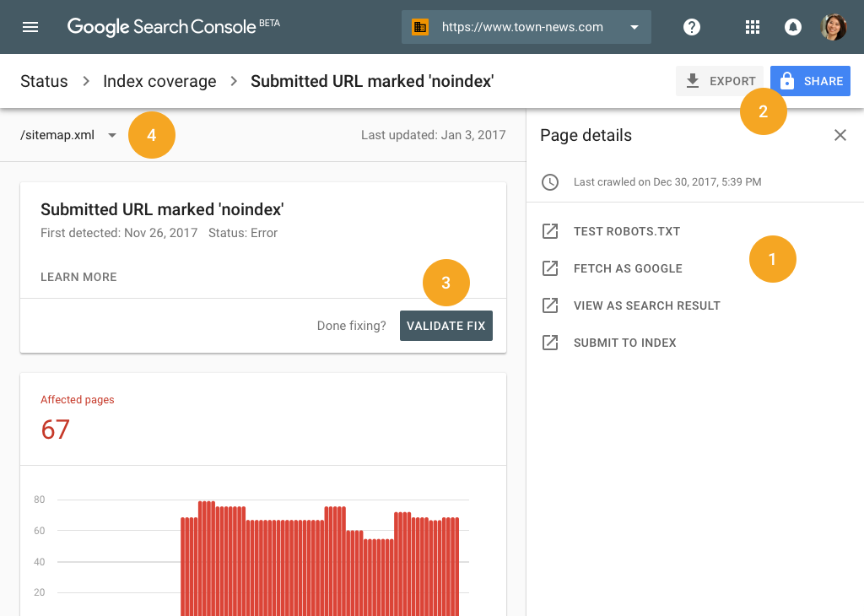Navigate to Status in the breadcrumb

44,81
